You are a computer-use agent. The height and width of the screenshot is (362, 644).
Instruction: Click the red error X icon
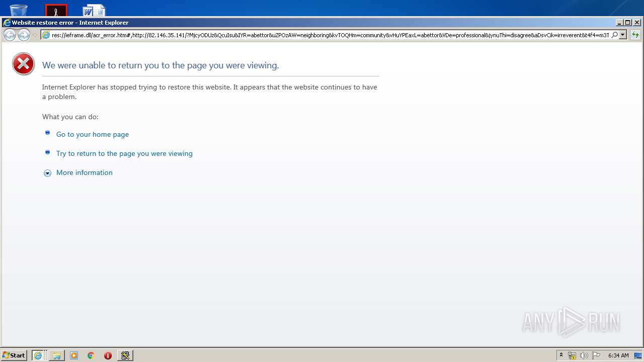click(23, 64)
